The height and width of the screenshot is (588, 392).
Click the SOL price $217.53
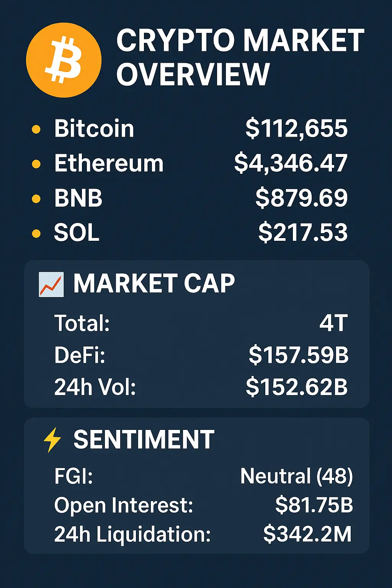[x=303, y=232]
